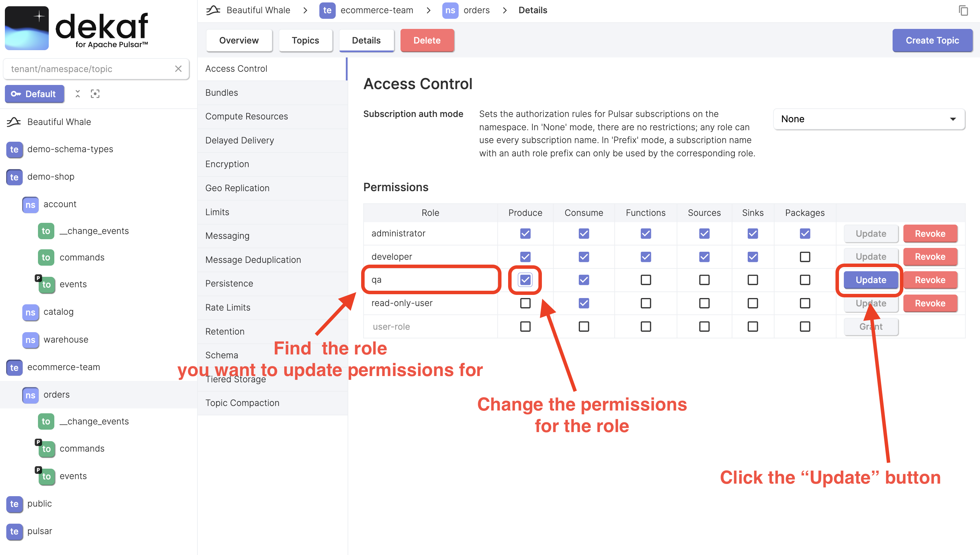Open warehouse namespace icon
The image size is (980, 555).
point(30,339)
